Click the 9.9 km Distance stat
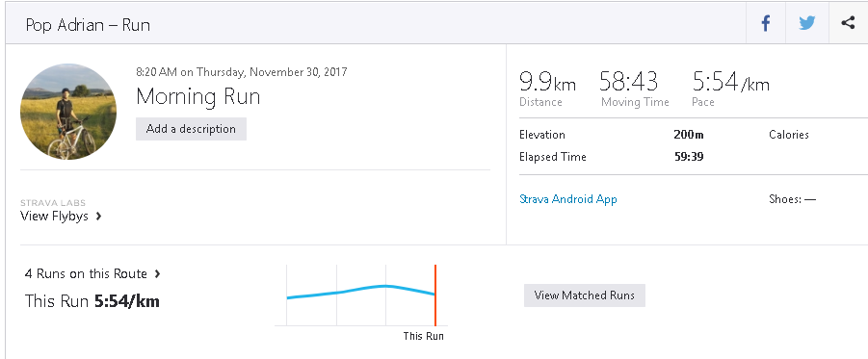Viewport: 868px width, 359px height. [x=547, y=89]
